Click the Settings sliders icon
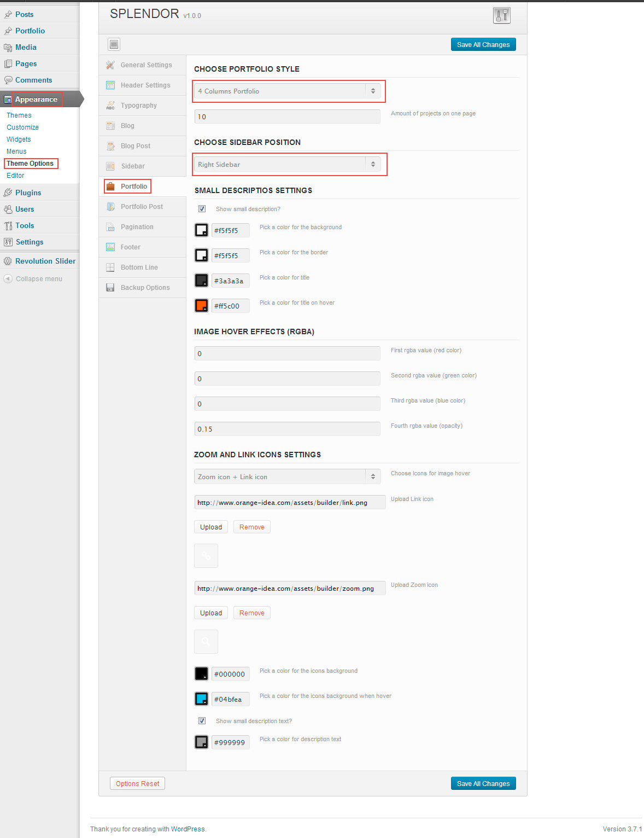 8,242
